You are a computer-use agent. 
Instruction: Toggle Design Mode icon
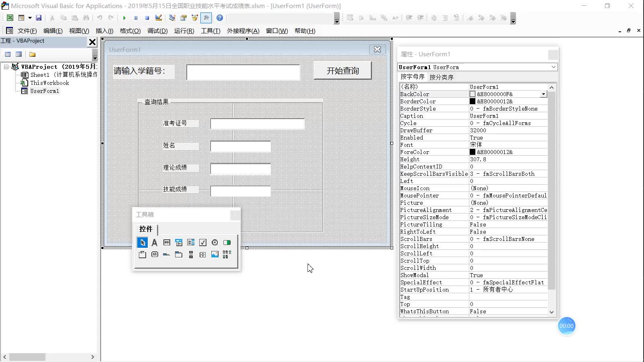click(158, 18)
